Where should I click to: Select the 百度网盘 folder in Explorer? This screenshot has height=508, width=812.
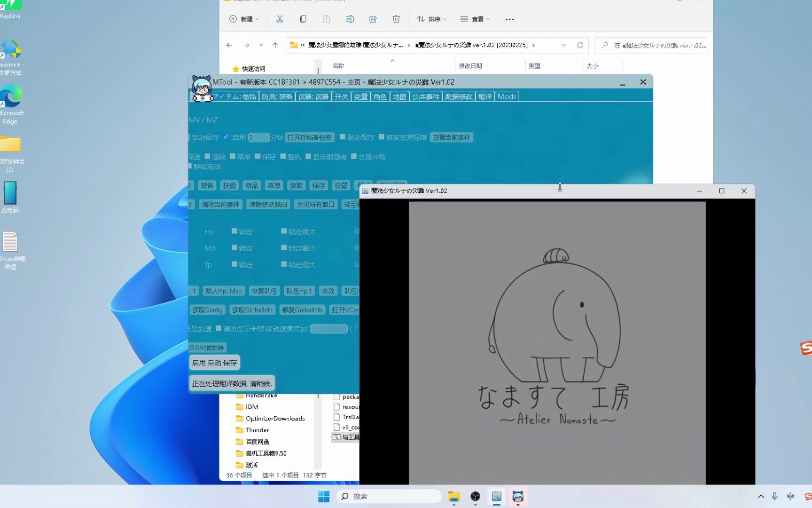258,442
